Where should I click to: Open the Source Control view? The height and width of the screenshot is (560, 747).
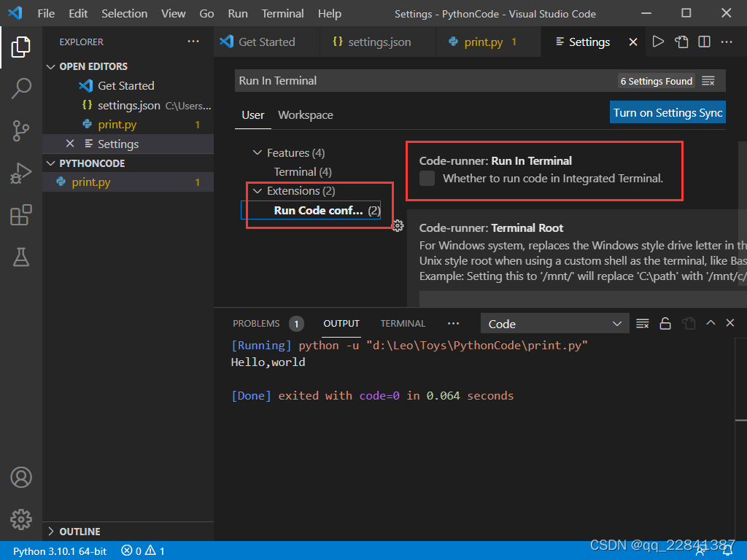point(21,131)
